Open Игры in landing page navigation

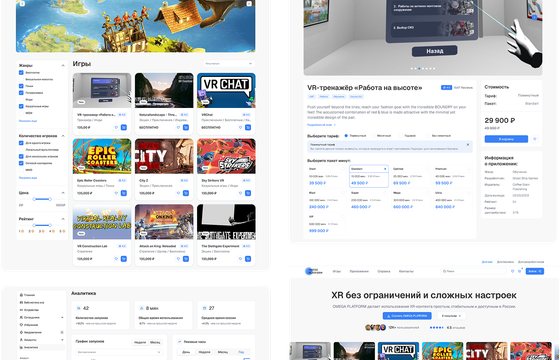337,271
